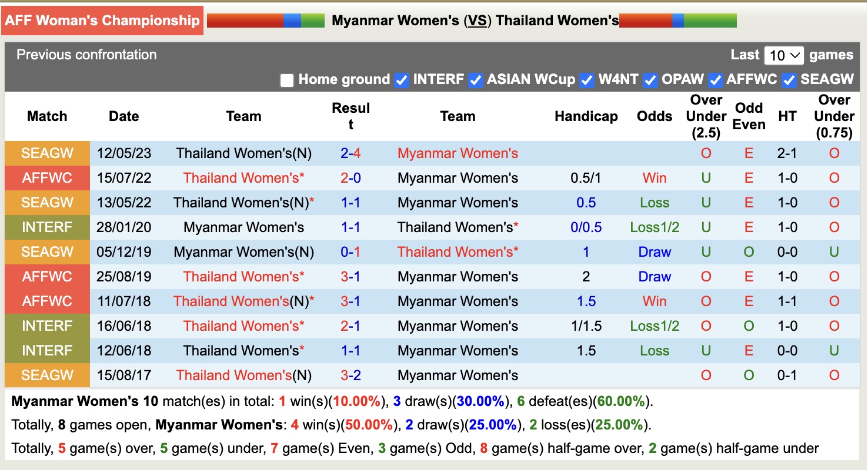
Task: Select the Win odds on the 15/07/22 row
Action: [x=655, y=177]
